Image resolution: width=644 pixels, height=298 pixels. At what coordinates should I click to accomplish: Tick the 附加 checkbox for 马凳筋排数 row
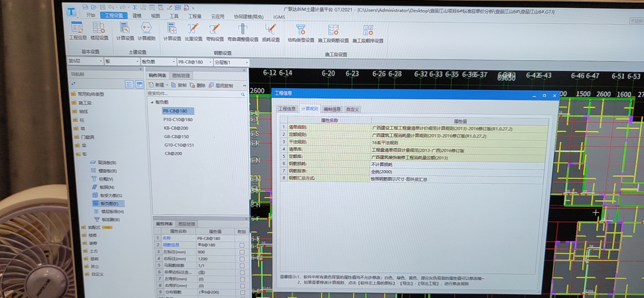pos(242,266)
